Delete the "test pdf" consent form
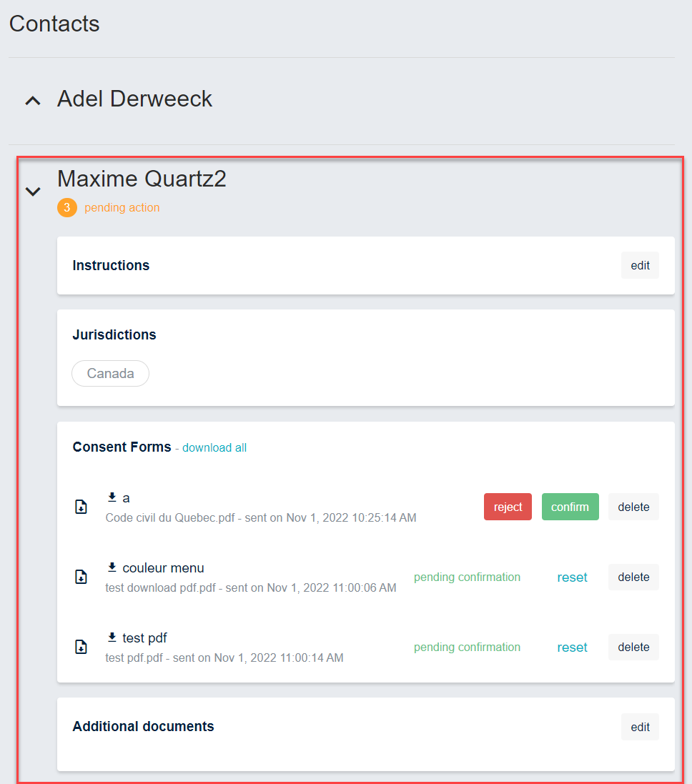Image resolution: width=692 pixels, height=784 pixels. 633,647
